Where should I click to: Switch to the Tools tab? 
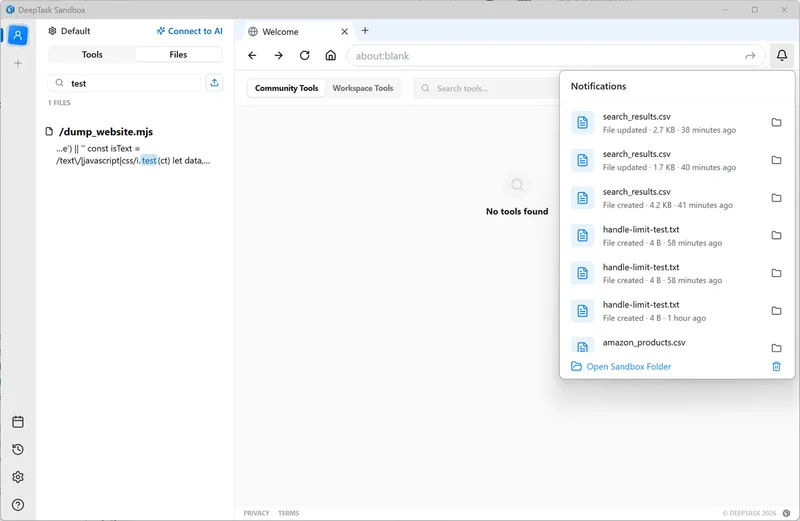pyautogui.click(x=92, y=55)
